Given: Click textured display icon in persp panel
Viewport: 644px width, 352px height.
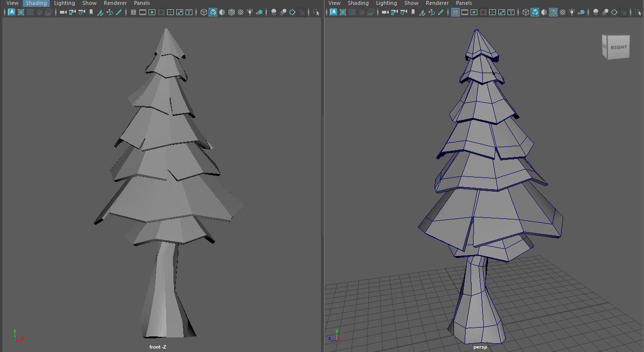Looking at the screenshot, I should point(562,12).
